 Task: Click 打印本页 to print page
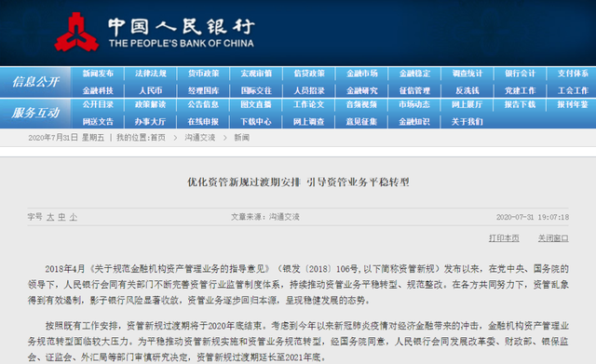504,238
